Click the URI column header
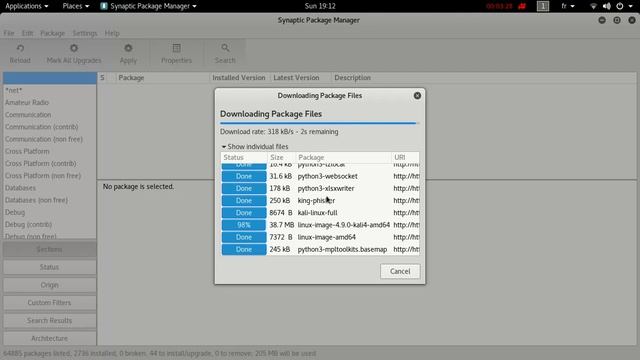Viewport: 640px width, 360px height. click(405, 158)
